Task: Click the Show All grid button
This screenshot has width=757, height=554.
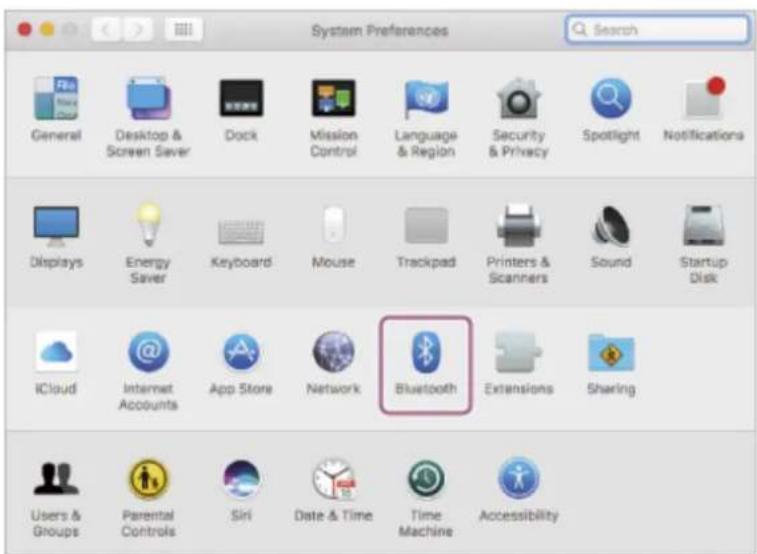Action: [x=183, y=29]
